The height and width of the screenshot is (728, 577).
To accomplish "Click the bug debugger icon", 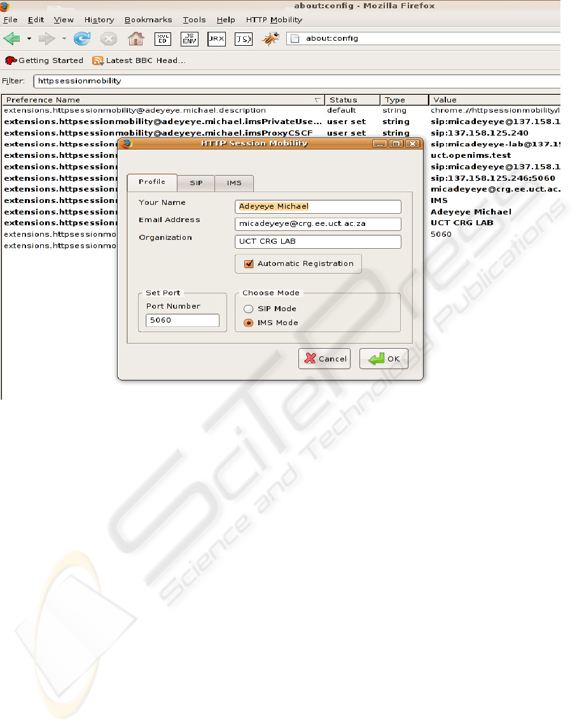I will tap(271, 39).
